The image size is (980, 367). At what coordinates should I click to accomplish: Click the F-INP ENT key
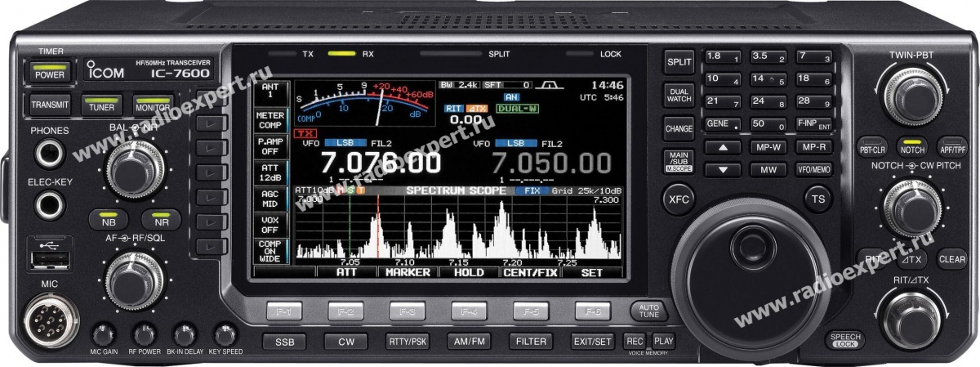[814, 124]
